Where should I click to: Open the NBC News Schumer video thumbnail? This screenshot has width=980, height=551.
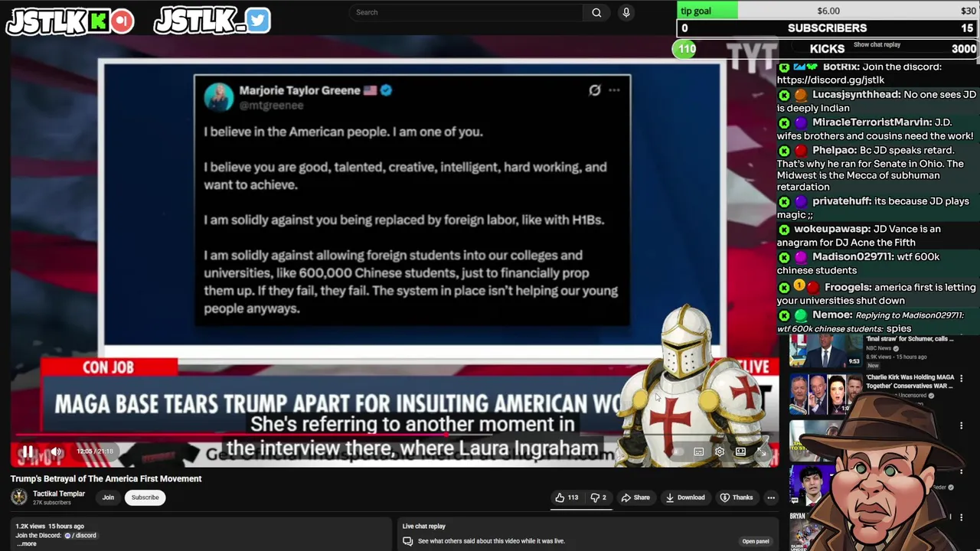[x=825, y=352]
